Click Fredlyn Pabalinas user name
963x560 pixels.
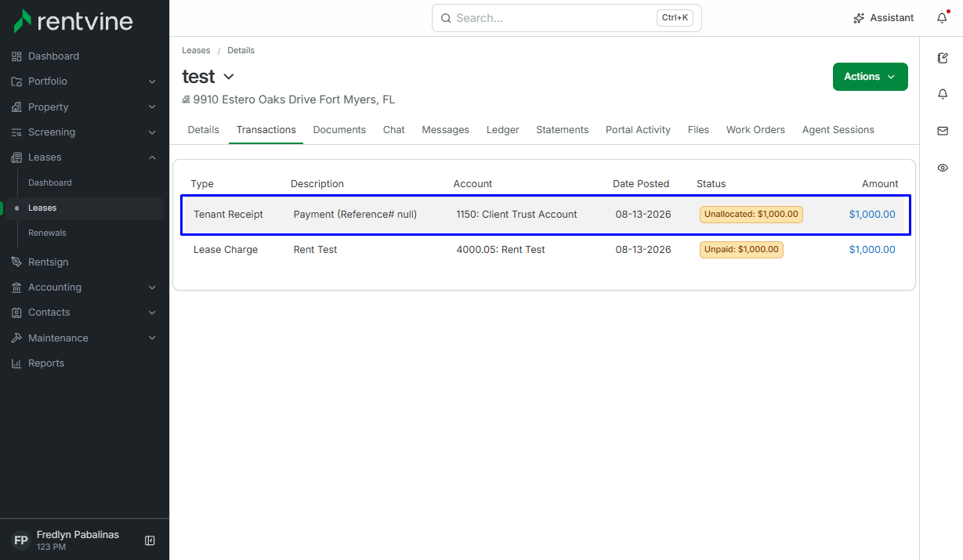pyautogui.click(x=78, y=535)
